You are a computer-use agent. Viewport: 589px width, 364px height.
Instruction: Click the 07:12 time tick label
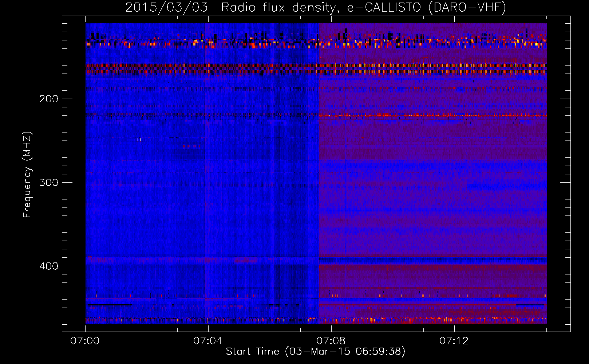point(454,341)
